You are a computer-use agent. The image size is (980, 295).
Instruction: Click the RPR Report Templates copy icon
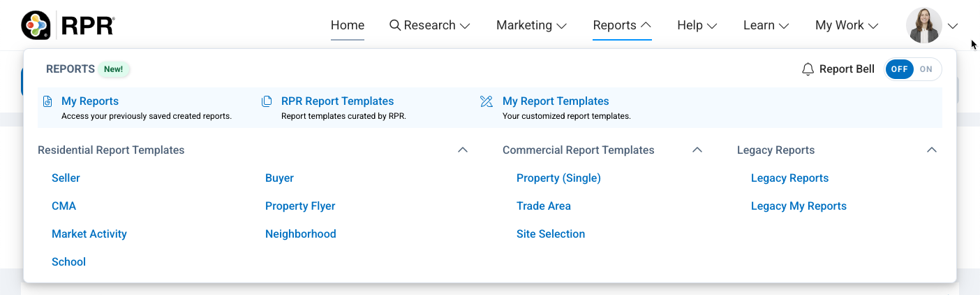pos(267,101)
